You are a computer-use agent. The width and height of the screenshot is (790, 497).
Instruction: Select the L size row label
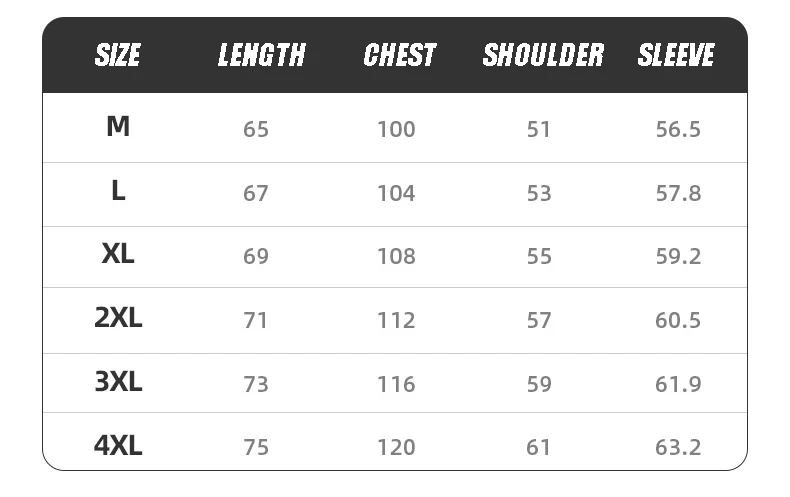(118, 191)
